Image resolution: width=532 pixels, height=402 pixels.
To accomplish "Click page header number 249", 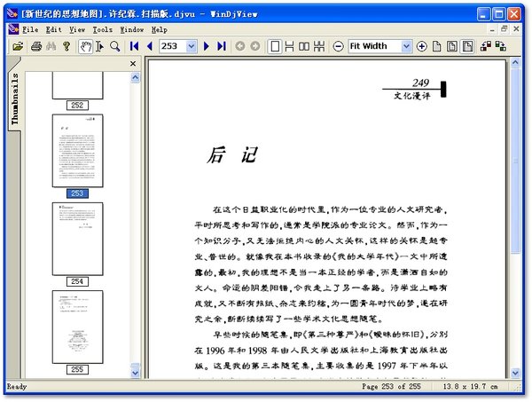I will point(420,83).
